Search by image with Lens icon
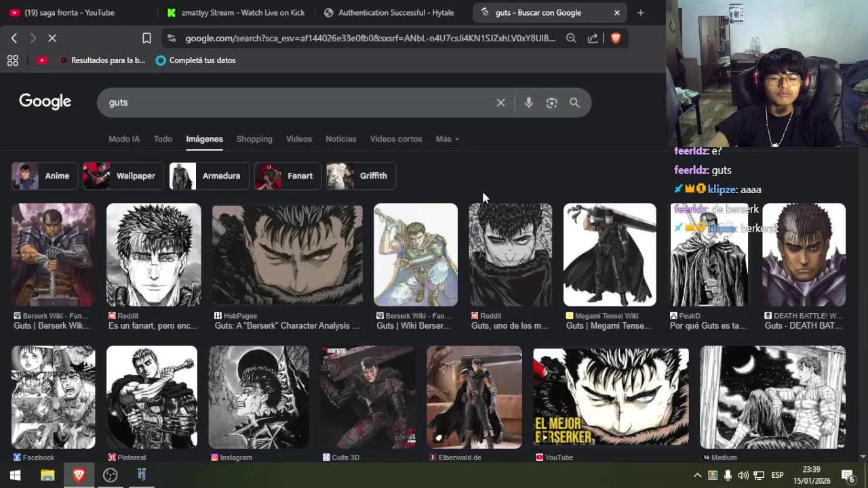868x488 pixels. tap(552, 103)
